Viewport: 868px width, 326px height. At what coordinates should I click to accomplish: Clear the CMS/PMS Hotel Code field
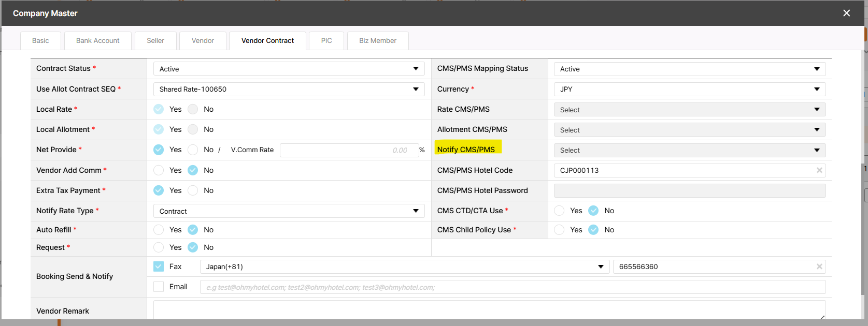pos(819,170)
